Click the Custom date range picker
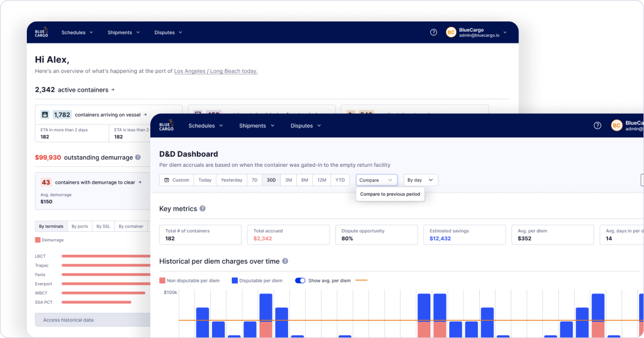This screenshot has height=338, width=644. 177,180
